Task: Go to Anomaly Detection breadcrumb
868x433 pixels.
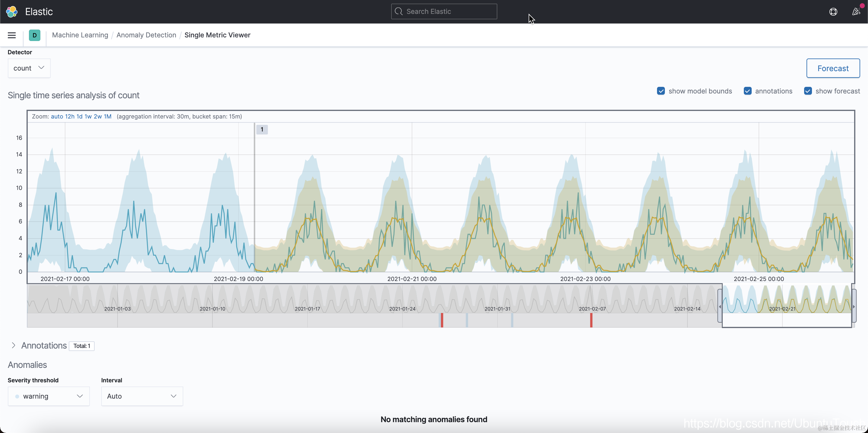Action: (x=146, y=35)
